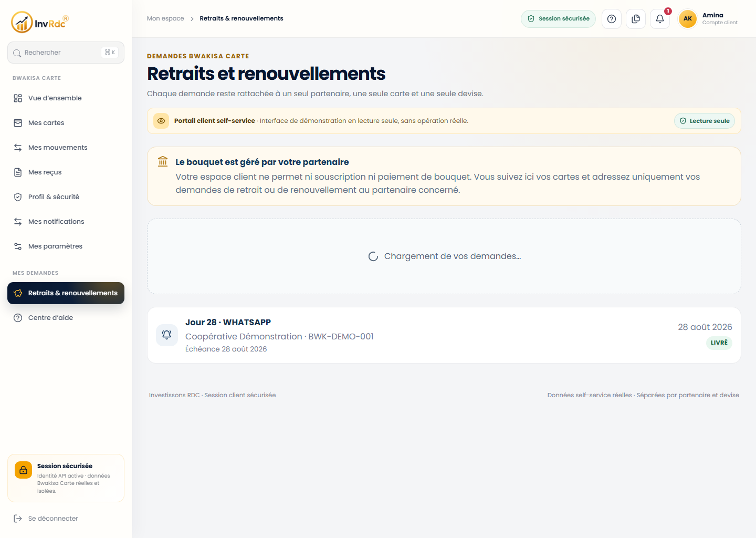Click Mon espace breadcrumb
This screenshot has width=756, height=538.
pyautogui.click(x=165, y=18)
